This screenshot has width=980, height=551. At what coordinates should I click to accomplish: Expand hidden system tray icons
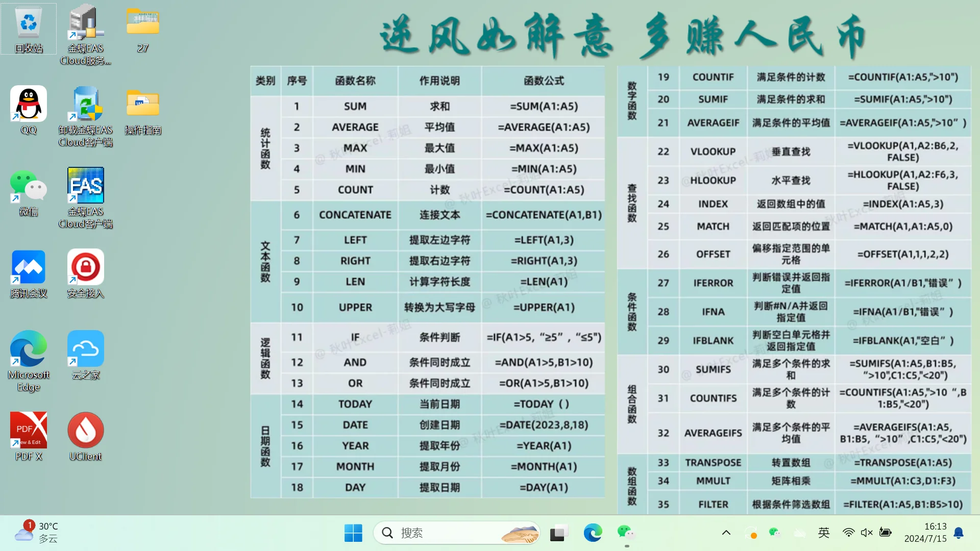[x=726, y=533]
